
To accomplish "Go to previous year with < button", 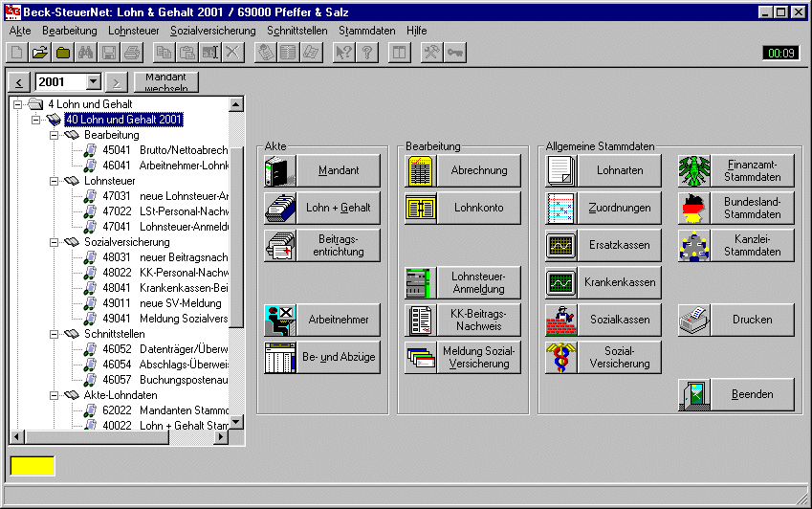I will (x=19, y=82).
